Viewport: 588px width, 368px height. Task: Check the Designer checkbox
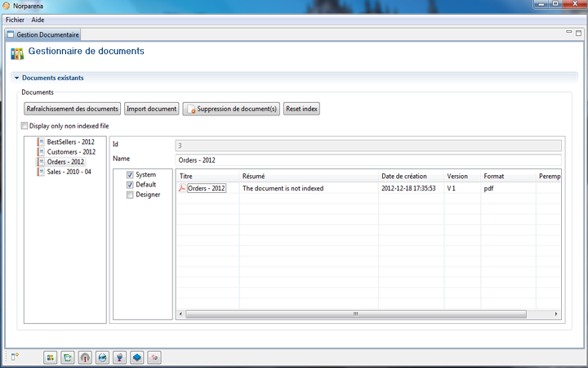click(130, 195)
